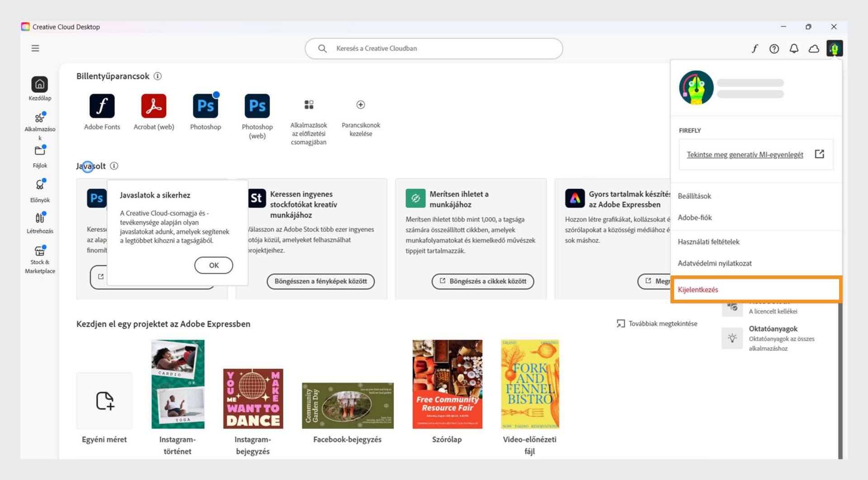Screen dimensions: 868x480
Task: Dismiss the tip with OK
Action: click(x=213, y=266)
